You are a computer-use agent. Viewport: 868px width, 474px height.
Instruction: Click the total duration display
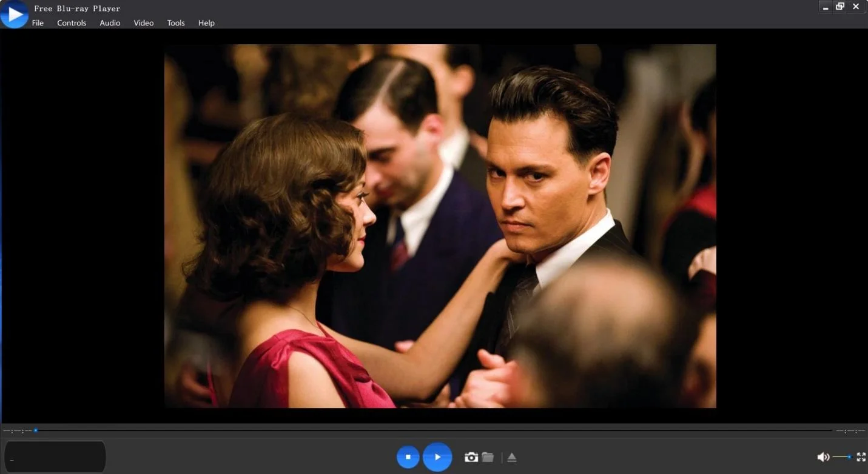pyautogui.click(x=850, y=431)
